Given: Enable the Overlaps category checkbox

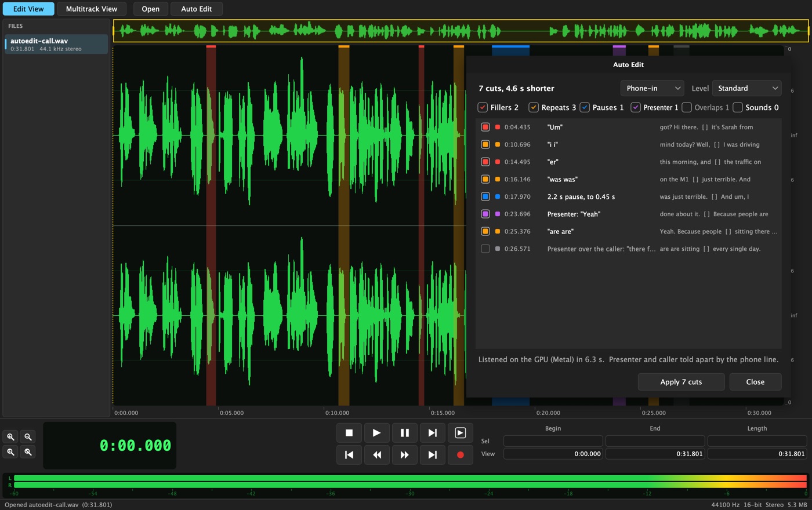Looking at the screenshot, I should 687,107.
